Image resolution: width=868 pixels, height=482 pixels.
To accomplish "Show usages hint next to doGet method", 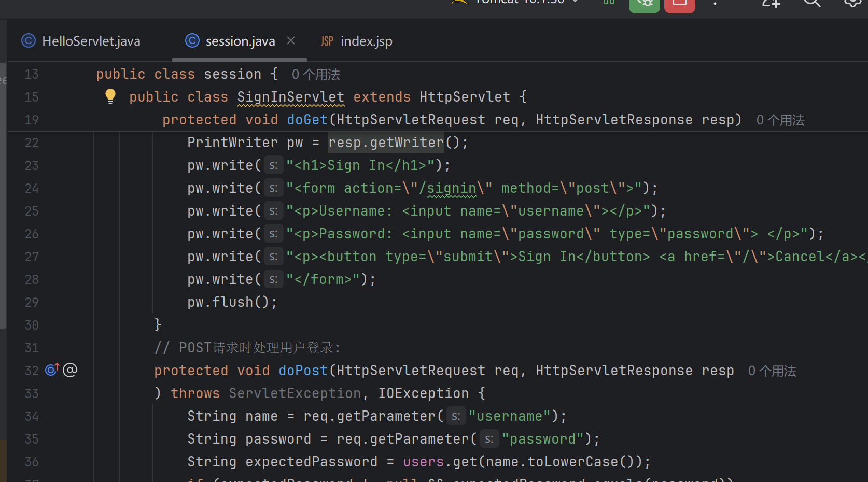I will coord(780,120).
